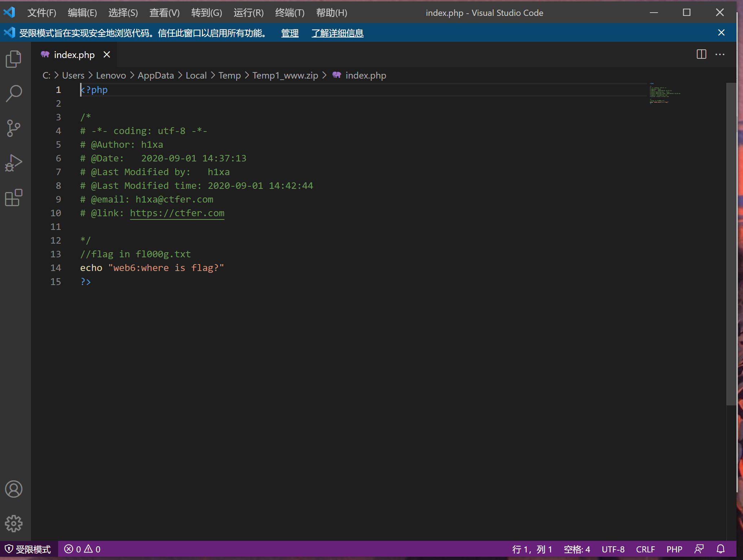Screen dimensions: 743x560
Task: Click line number 14 in the gutter
Action: [56, 268]
